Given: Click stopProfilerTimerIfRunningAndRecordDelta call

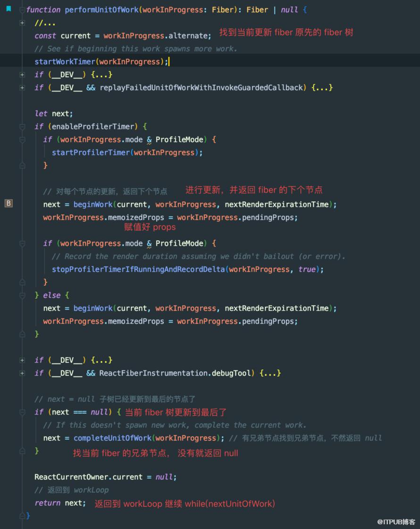Looking at the screenshot, I should point(138,270).
